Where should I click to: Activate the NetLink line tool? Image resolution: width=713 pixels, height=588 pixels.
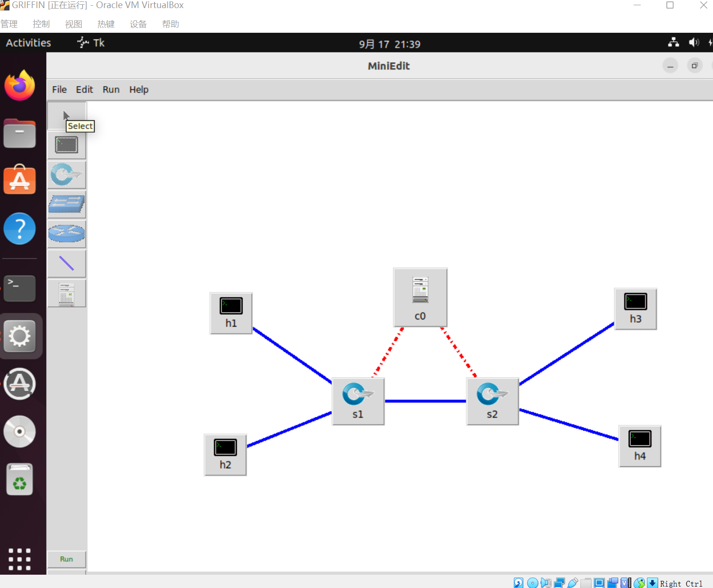(67, 263)
